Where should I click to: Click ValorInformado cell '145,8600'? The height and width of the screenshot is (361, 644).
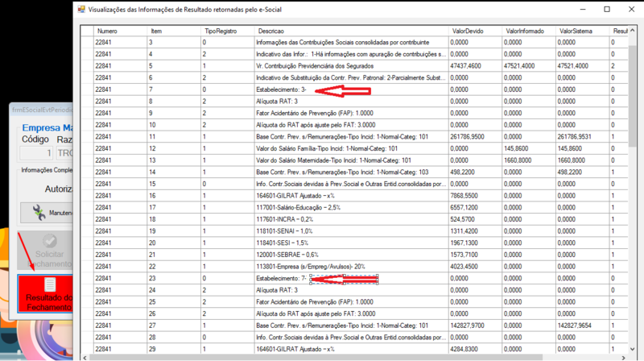[x=529, y=148]
